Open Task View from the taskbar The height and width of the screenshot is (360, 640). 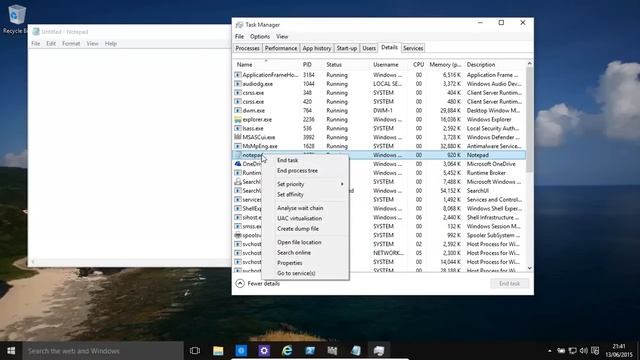195,351
